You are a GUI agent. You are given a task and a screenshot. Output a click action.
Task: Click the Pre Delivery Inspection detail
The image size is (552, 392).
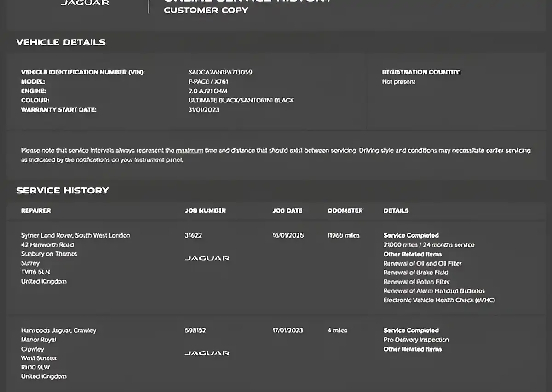pos(416,340)
